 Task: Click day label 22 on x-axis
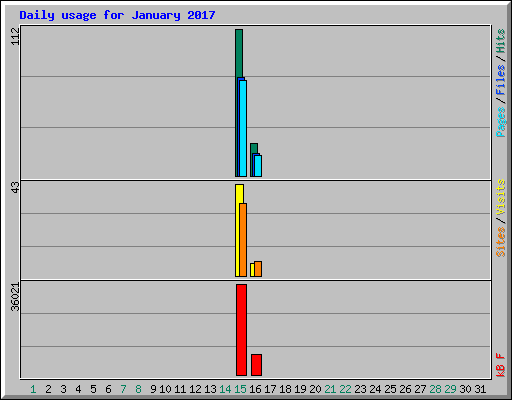point(345,389)
